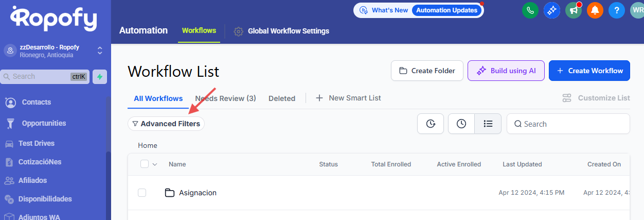The height and width of the screenshot is (220, 644).
Task: Open the orange notifications bell
Action: tap(595, 10)
